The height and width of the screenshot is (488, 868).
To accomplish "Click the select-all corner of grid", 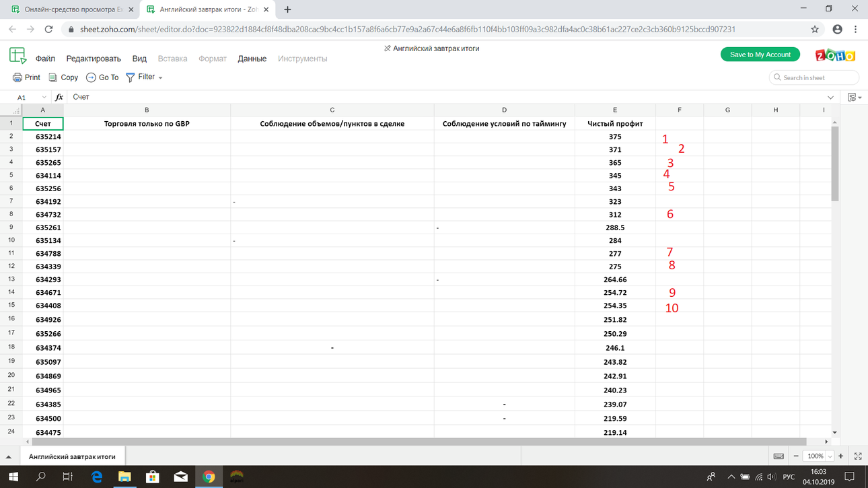I will pos(11,110).
